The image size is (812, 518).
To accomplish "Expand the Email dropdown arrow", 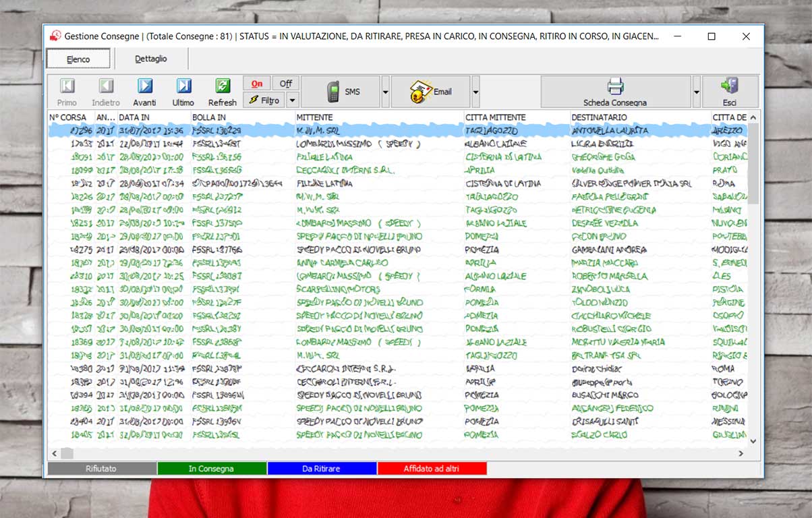I will click(x=475, y=92).
